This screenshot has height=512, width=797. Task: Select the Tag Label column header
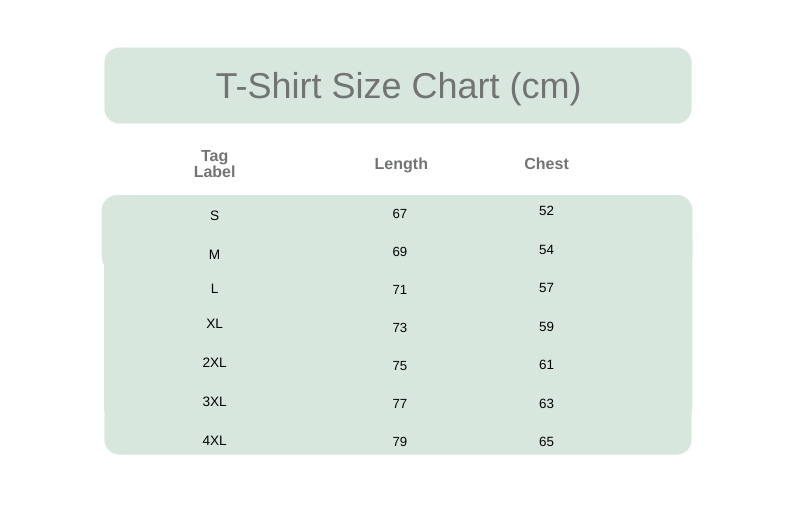click(214, 164)
